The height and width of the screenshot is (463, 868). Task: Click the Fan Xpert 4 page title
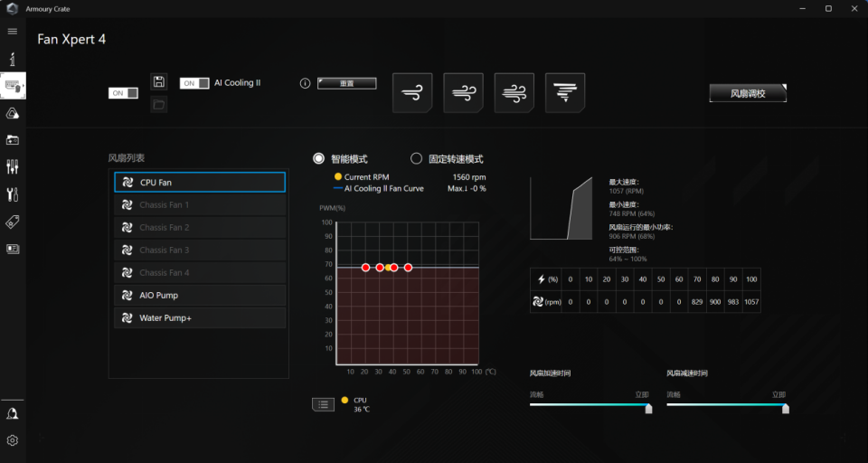coord(71,40)
